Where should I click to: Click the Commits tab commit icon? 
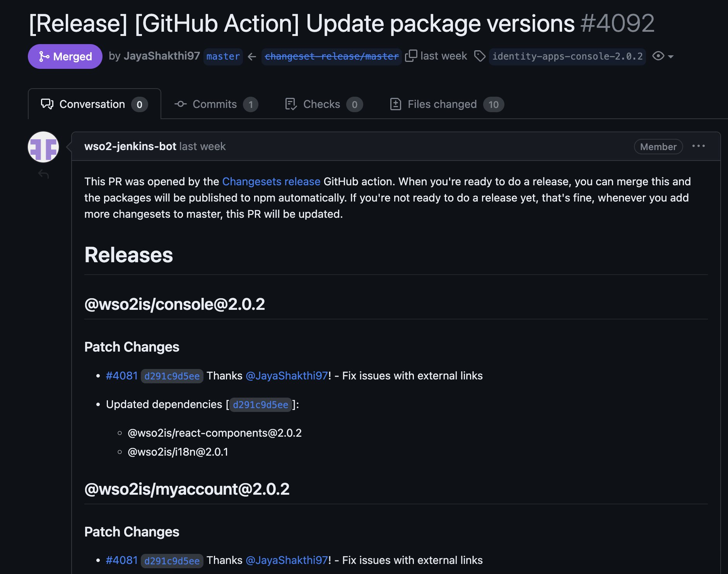point(181,104)
